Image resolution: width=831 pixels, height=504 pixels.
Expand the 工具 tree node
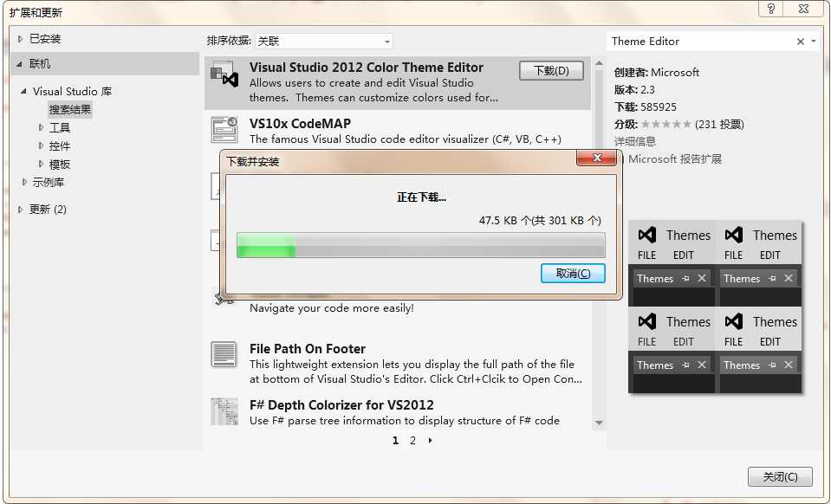42,127
